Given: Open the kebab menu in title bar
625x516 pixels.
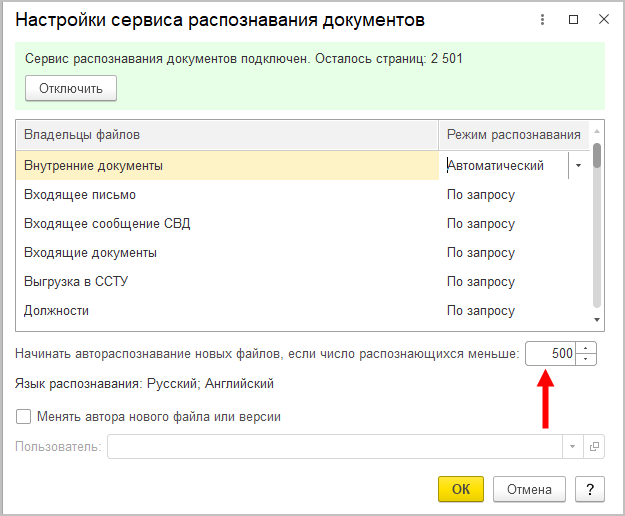Looking at the screenshot, I should pos(541,20).
